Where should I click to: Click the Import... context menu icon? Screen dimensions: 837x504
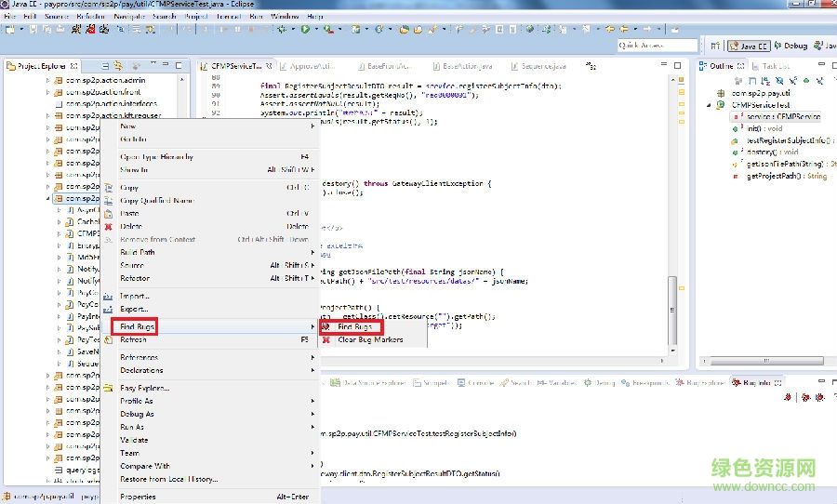pos(108,296)
